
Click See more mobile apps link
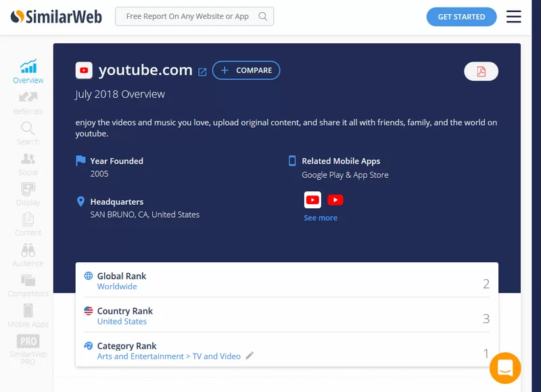click(320, 218)
